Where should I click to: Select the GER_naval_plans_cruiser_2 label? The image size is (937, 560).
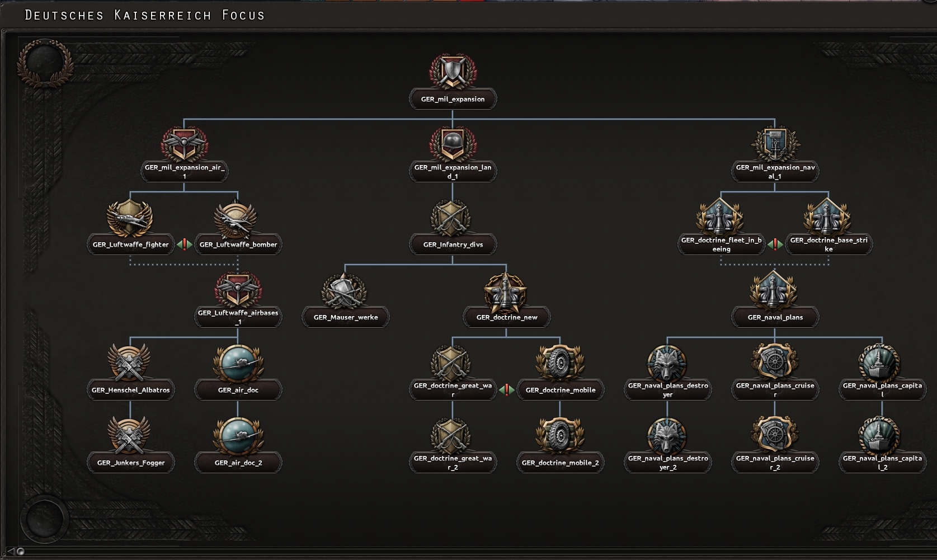(775, 463)
